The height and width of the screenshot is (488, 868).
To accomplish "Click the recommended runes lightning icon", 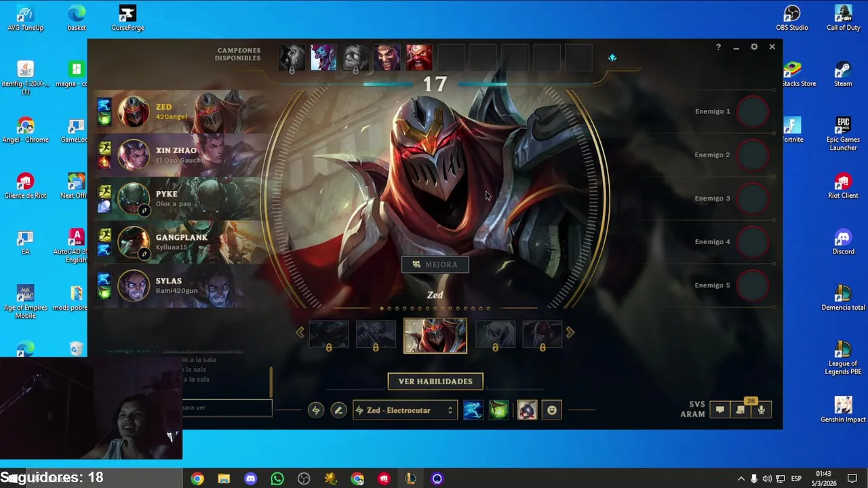I will pos(315,410).
